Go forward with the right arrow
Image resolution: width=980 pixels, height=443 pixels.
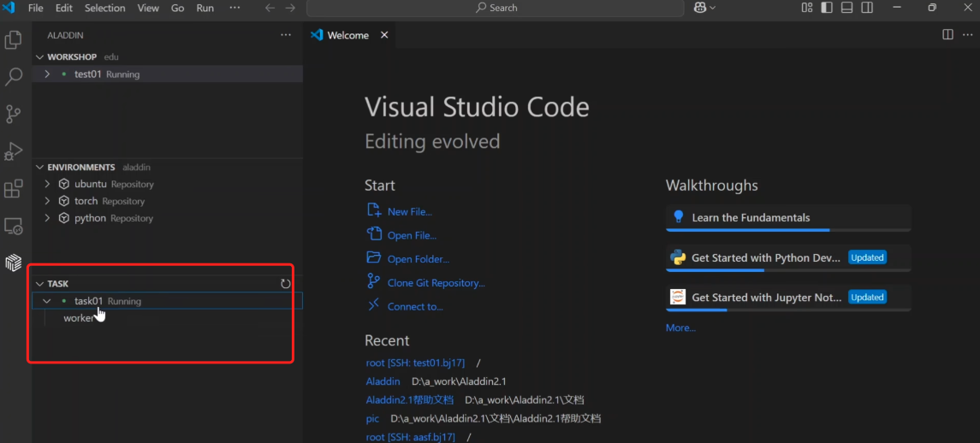[290, 8]
